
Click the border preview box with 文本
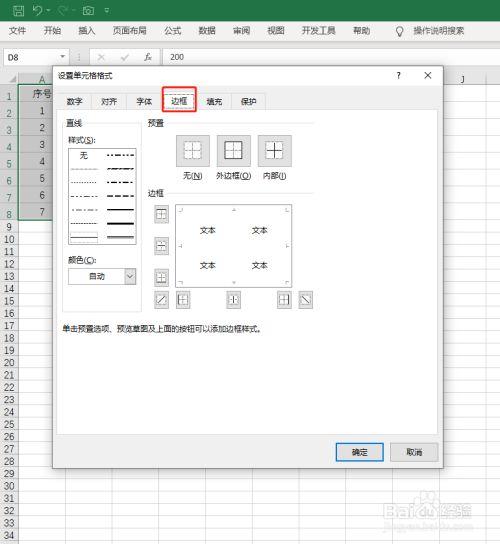[x=234, y=246]
